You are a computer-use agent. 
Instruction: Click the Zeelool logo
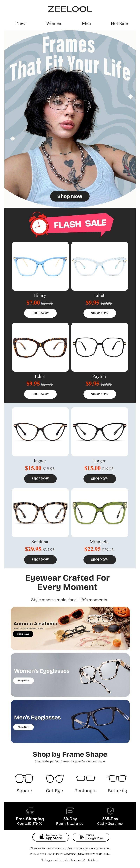coord(70,9)
